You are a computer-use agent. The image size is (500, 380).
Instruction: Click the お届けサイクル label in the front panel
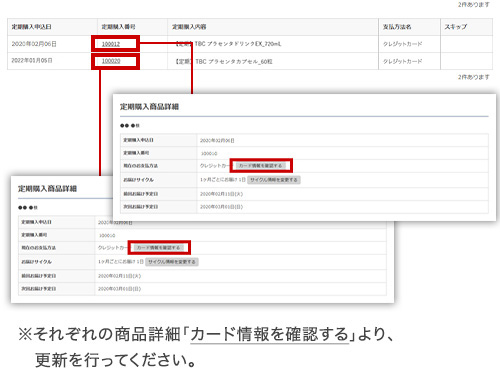[x=138, y=180]
